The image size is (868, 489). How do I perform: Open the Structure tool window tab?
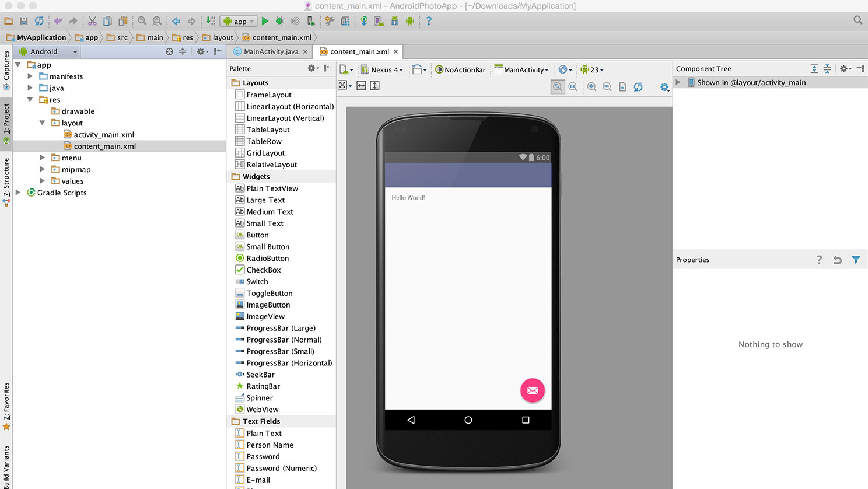point(6,177)
